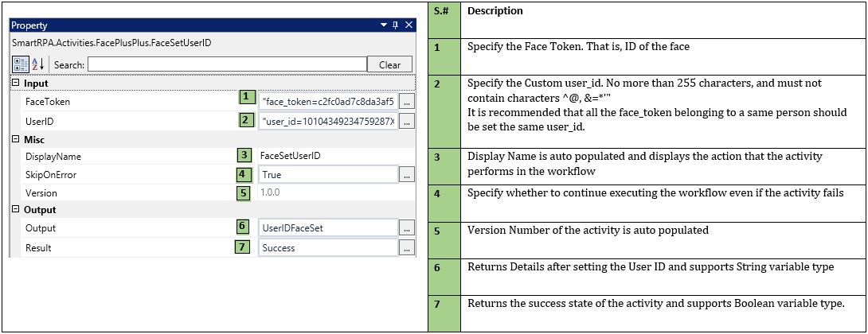
Task: Click the Categorized view icon
Action: click(21, 64)
